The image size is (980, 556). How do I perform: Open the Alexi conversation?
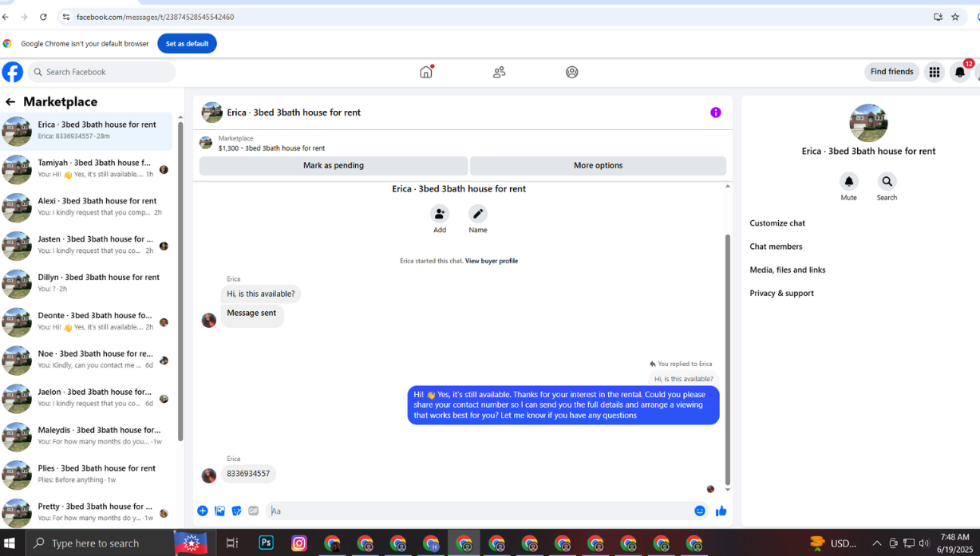(86, 207)
